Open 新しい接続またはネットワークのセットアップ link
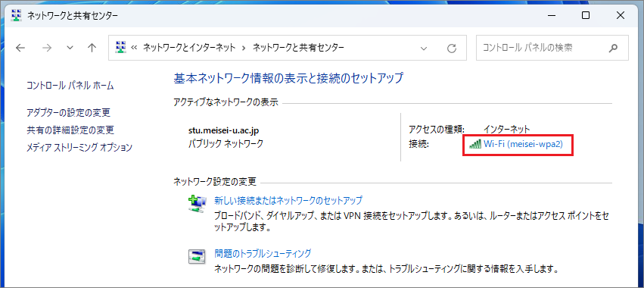644x288 pixels. (288, 201)
